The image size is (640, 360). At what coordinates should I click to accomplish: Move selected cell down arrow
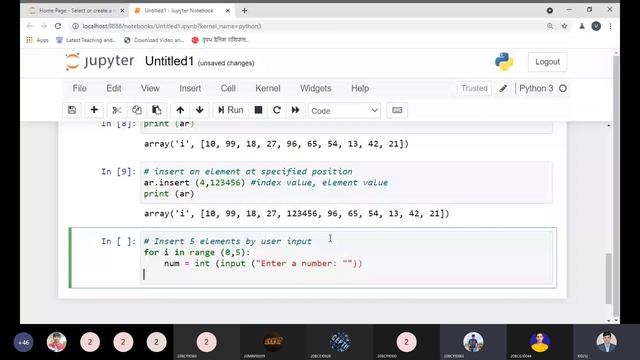[x=200, y=110]
